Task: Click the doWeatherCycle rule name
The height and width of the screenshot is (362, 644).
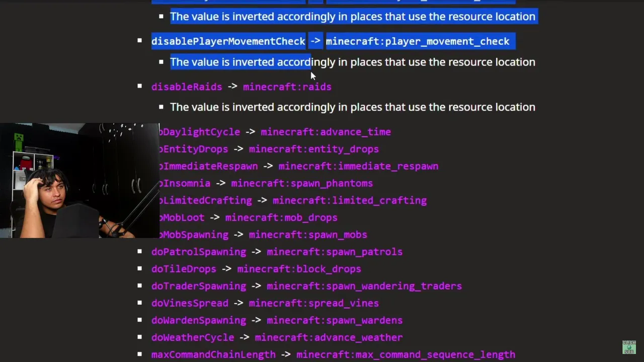Action: (x=193, y=337)
